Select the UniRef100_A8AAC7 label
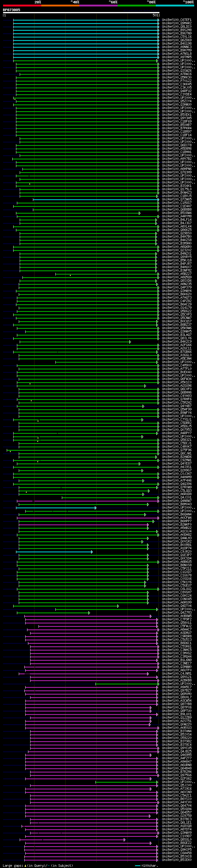Screen dimensions: 197x868 click(177, 629)
